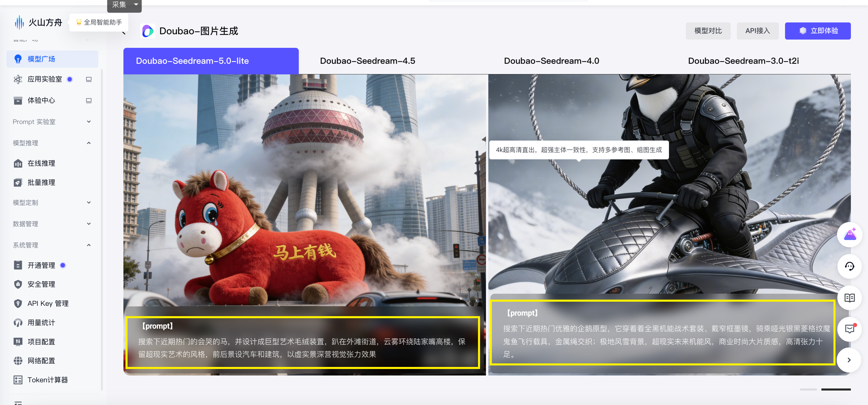Screen dimensions: 868x405
Task: Click the API Key 管理 shield icon
Action: coord(18,303)
